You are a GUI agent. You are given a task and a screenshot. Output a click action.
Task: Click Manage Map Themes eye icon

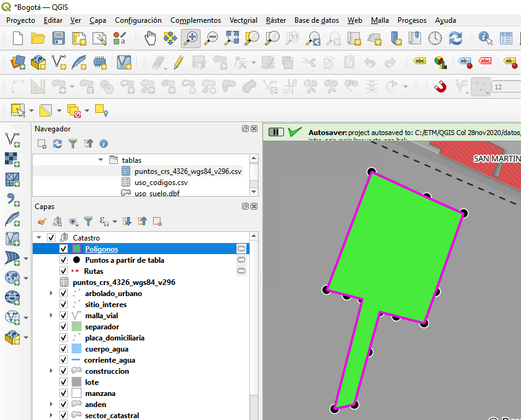(73, 221)
